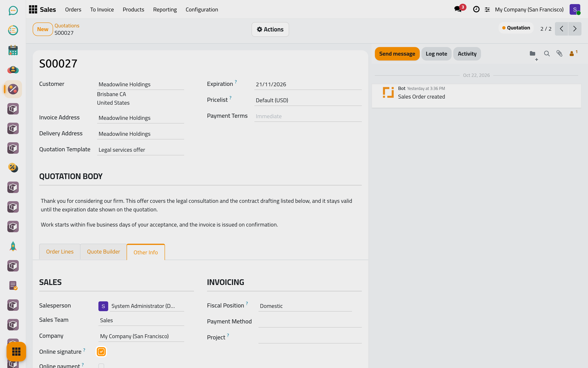Open the Calendar app in sidebar
Viewport: 588px width, 368px height.
click(13, 50)
